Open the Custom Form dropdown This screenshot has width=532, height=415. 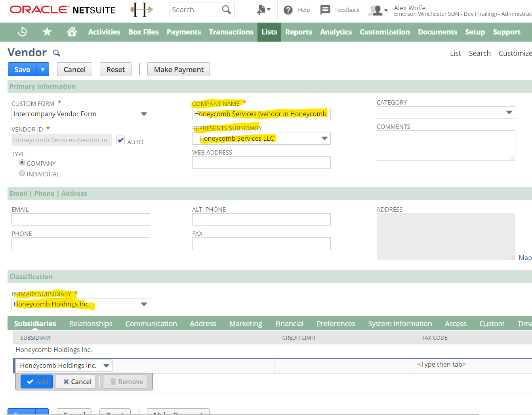click(144, 114)
